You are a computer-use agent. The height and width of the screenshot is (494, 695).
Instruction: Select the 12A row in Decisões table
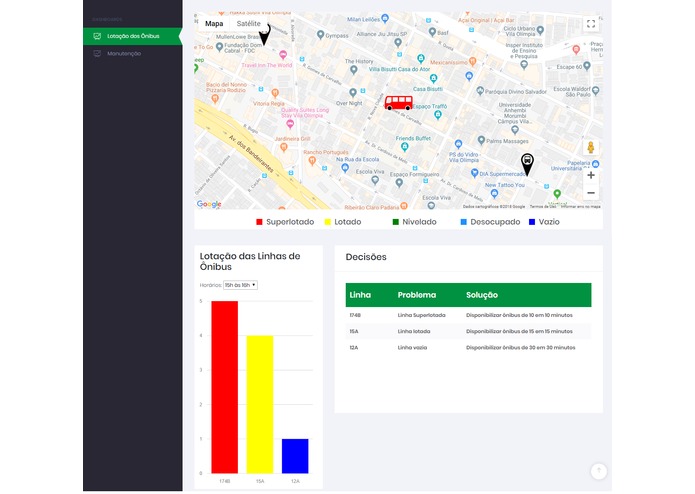click(x=469, y=348)
